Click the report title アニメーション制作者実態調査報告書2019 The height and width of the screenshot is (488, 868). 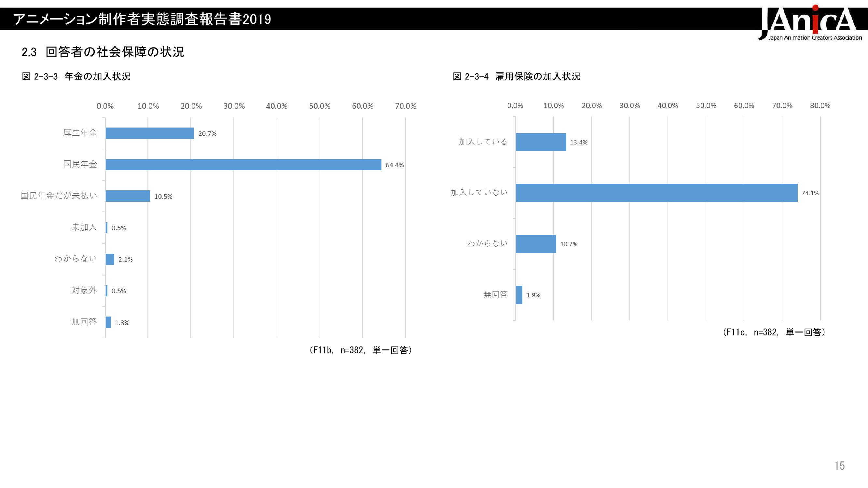pos(142,19)
